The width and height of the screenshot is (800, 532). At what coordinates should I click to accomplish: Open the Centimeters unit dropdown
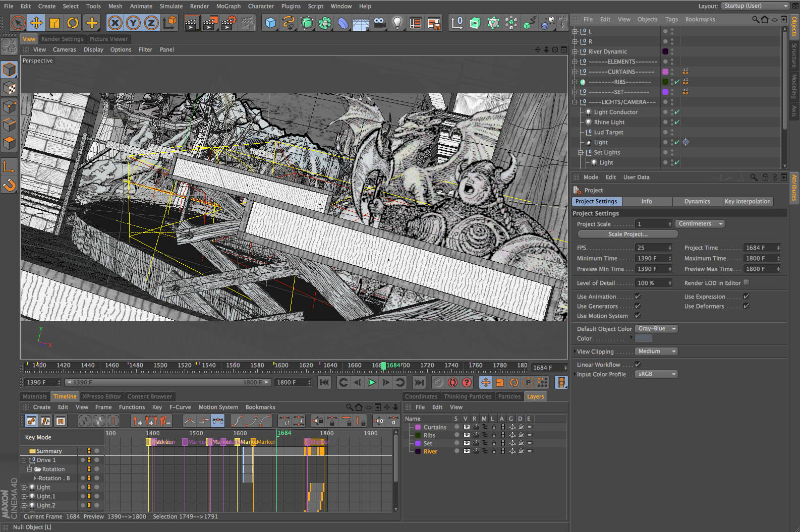[700, 223]
